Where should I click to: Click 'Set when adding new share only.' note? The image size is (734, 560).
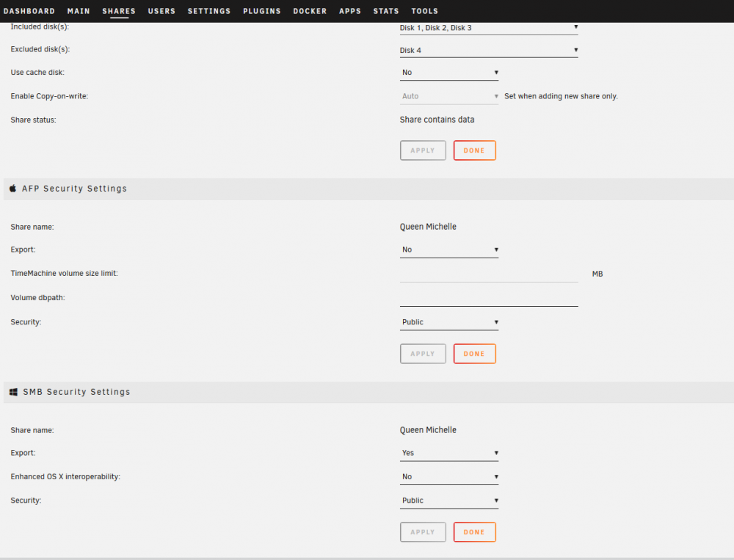(x=561, y=96)
